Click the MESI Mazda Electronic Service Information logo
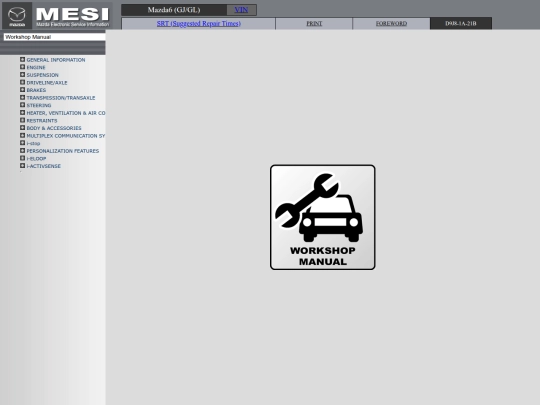The image size is (540, 405). [x=72, y=16]
